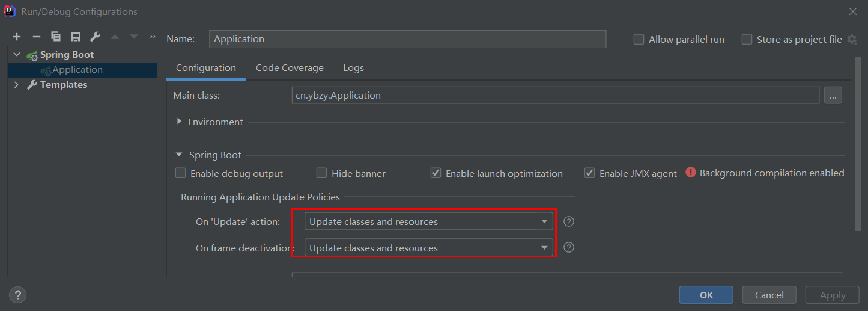Image resolution: width=868 pixels, height=311 pixels.
Task: Click the Main class input field
Action: (x=556, y=95)
